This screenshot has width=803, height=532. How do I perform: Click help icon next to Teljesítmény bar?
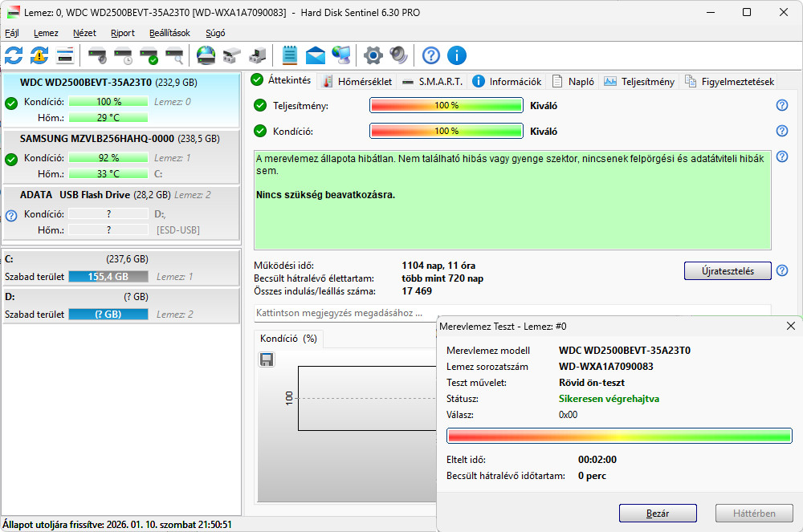click(x=781, y=106)
